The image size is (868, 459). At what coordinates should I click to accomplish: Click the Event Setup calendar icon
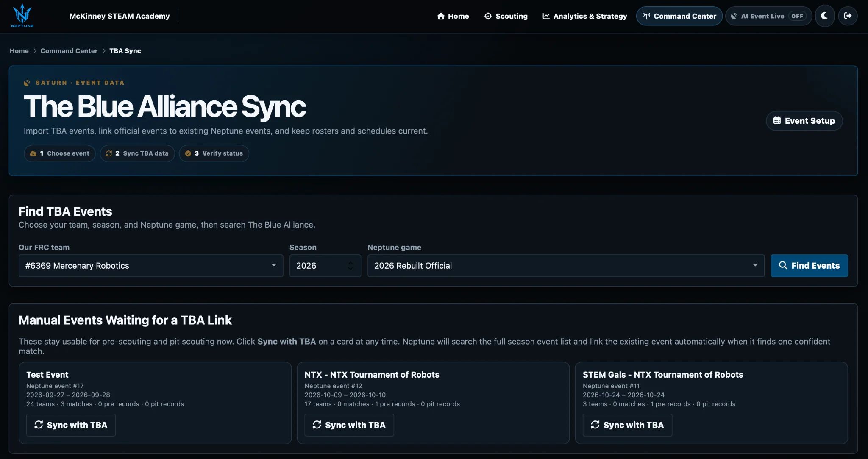(x=777, y=120)
